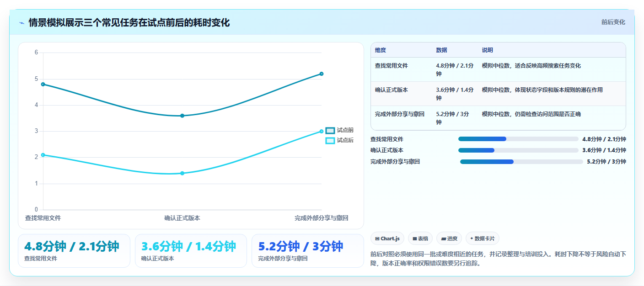The width and height of the screenshot is (644, 286).
Task: Open the 4.8分钟 / 2.1分钟 data card
Action: (74, 251)
